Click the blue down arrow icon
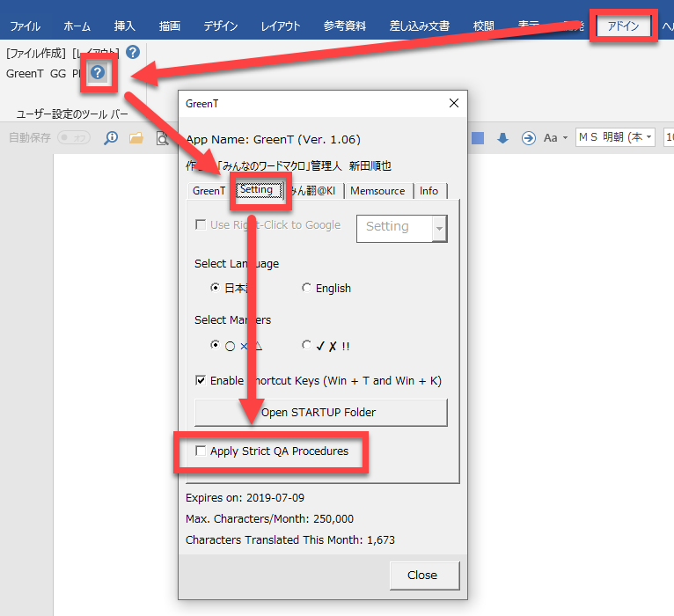The height and width of the screenshot is (616, 674). tap(502, 138)
